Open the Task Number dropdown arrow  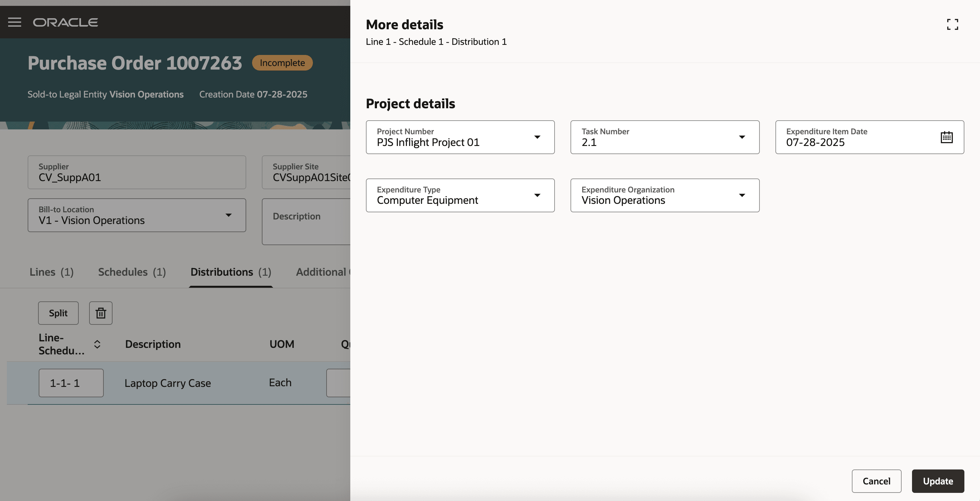(742, 137)
